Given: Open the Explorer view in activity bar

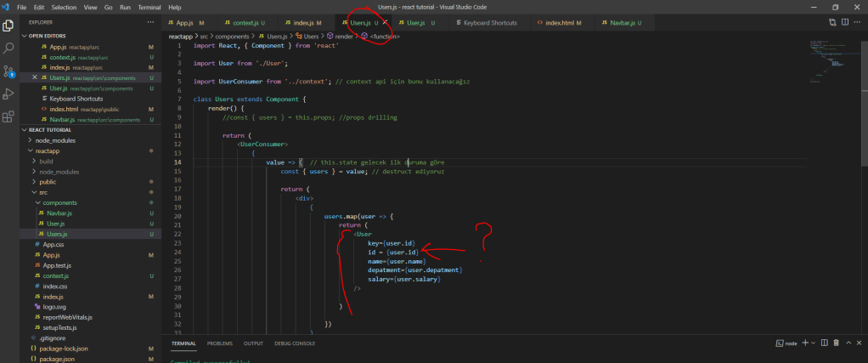Looking at the screenshot, I should click(x=8, y=26).
